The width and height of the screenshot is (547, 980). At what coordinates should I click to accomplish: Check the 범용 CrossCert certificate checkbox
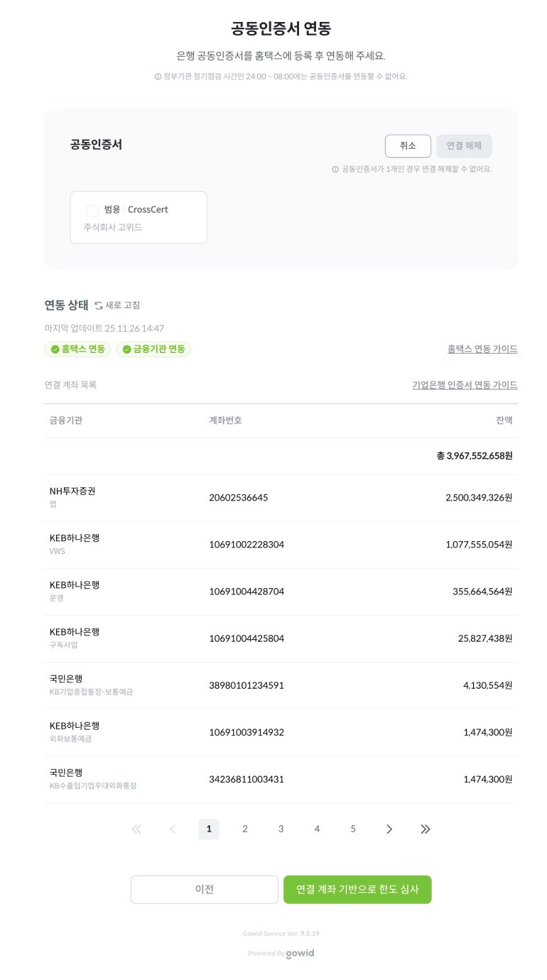(92, 210)
